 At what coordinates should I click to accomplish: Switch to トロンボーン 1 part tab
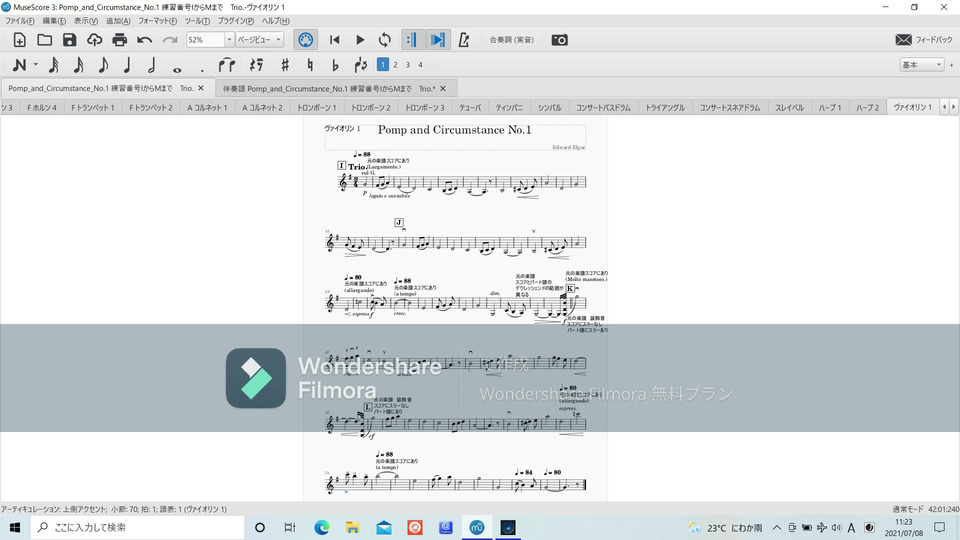point(317,108)
